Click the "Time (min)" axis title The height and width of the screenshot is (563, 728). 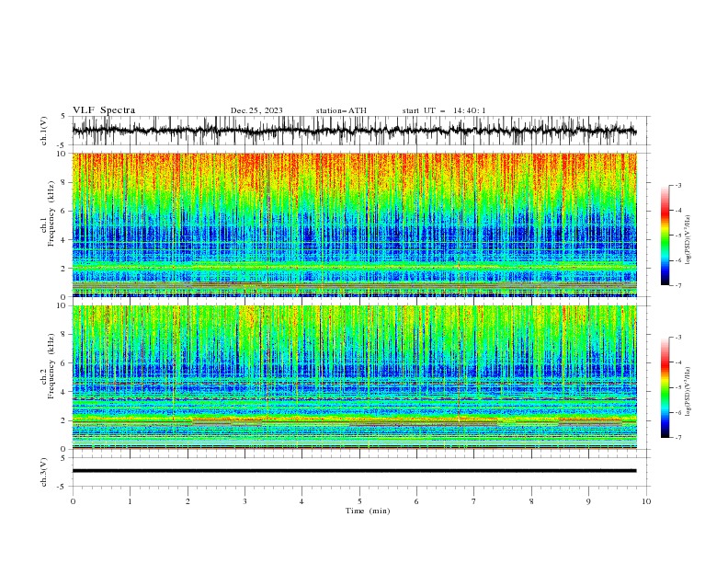(x=368, y=511)
